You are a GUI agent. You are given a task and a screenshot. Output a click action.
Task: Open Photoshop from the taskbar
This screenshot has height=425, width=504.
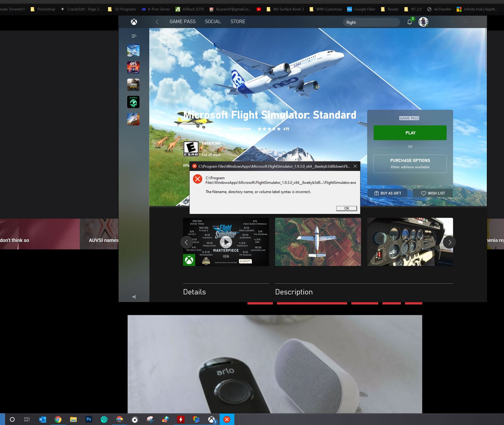click(89, 419)
